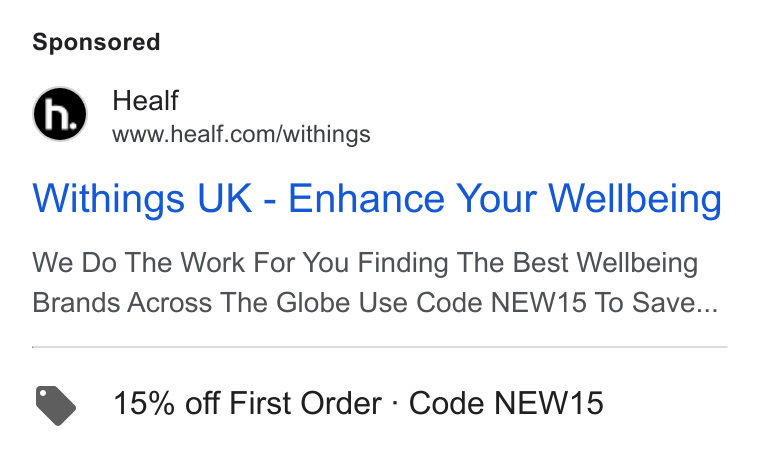Image resolution: width=760 pixels, height=464 pixels.
Task: Click NEW15 inside the ad description
Action: click(538, 303)
